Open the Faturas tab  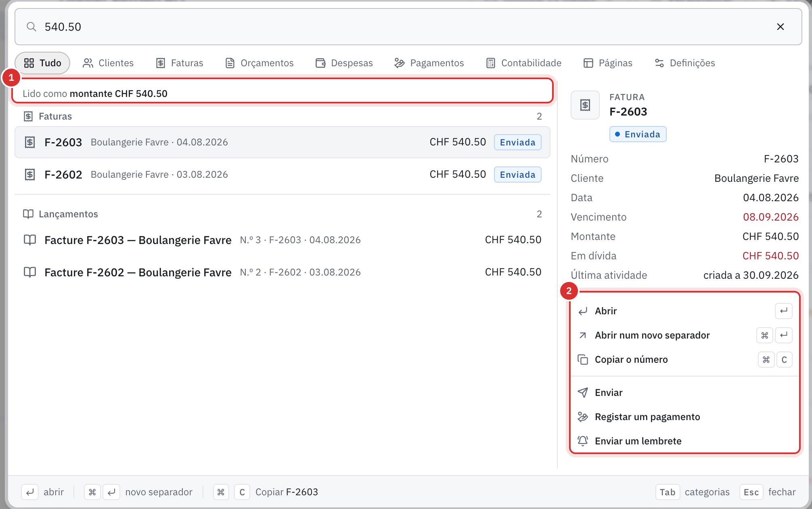coord(180,63)
